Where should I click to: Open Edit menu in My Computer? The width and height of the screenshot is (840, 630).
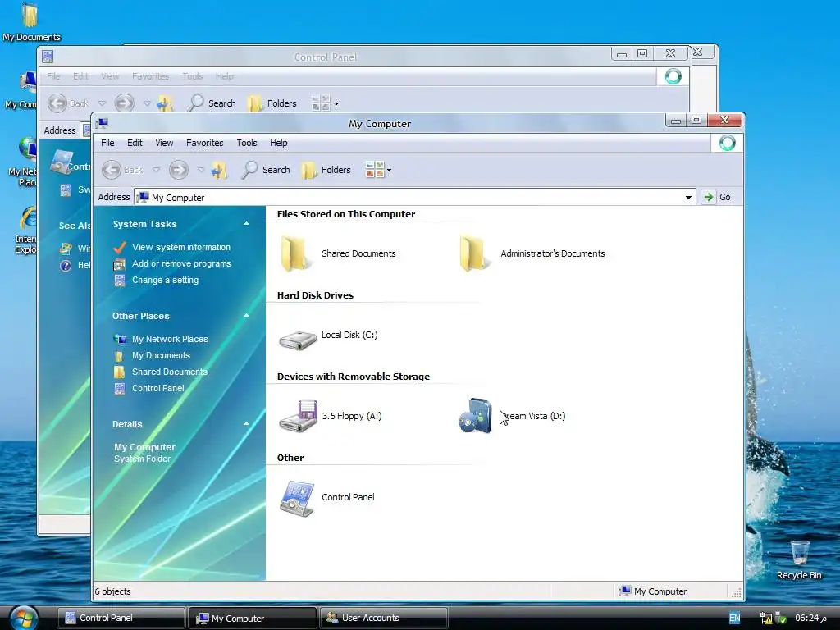pos(135,143)
